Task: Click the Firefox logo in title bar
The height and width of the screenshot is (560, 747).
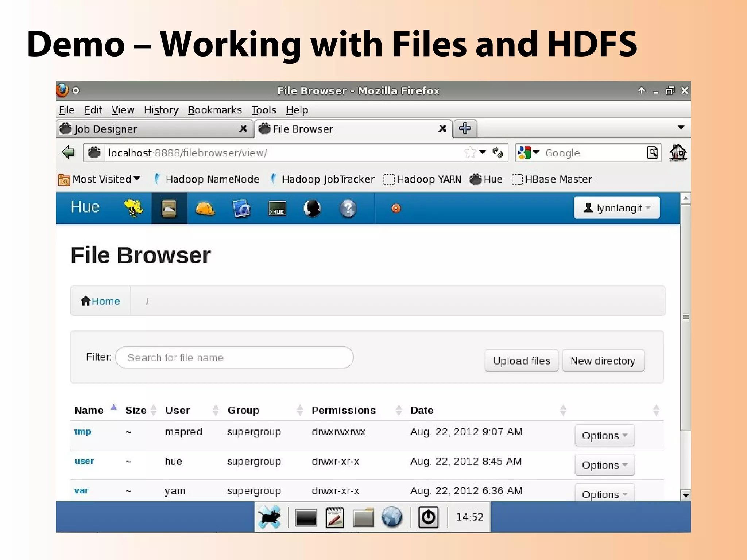Action: 62,90
